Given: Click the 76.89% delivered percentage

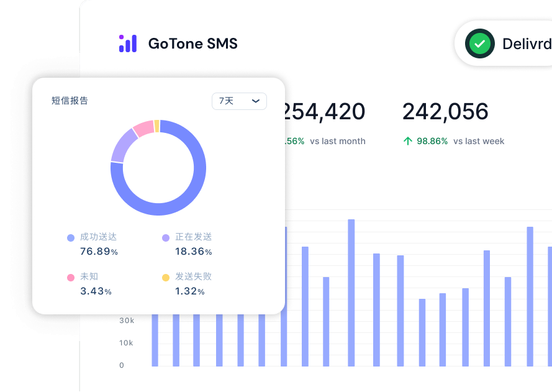Looking at the screenshot, I should tap(99, 252).
